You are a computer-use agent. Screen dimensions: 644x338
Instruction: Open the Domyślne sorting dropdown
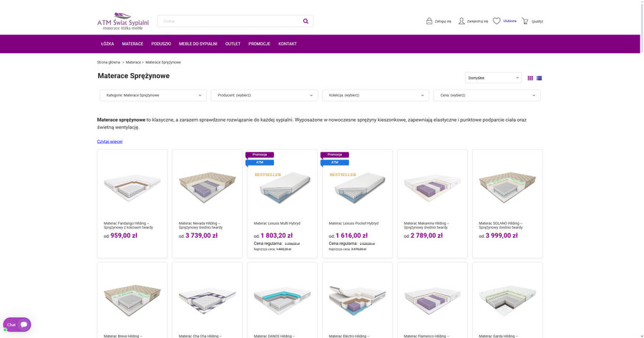click(x=493, y=78)
